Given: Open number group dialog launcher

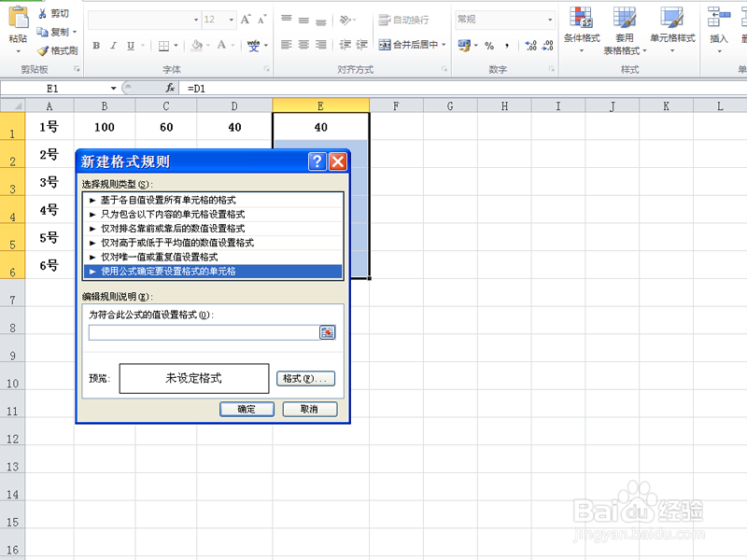Looking at the screenshot, I should [552, 69].
